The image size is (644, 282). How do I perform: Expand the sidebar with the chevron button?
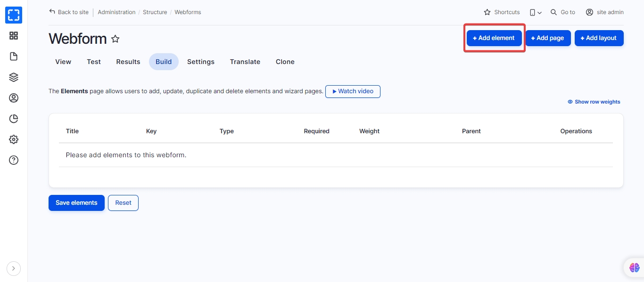[13, 268]
